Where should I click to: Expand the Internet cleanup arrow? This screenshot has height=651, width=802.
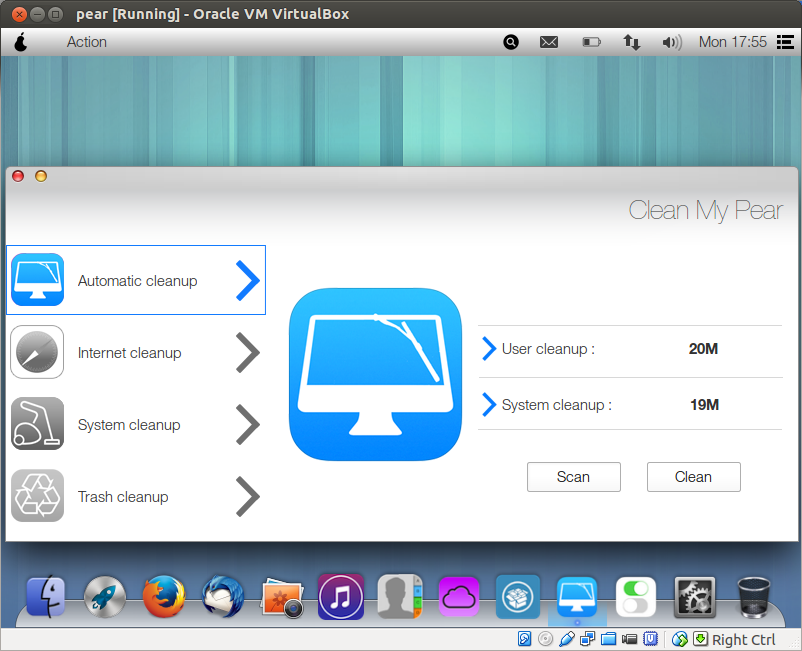point(247,352)
